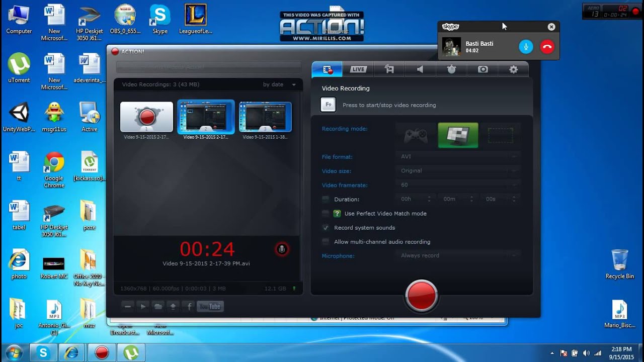End the Skype call with Basti Basti
Viewport: 644px width, 362px height.
pos(547,47)
